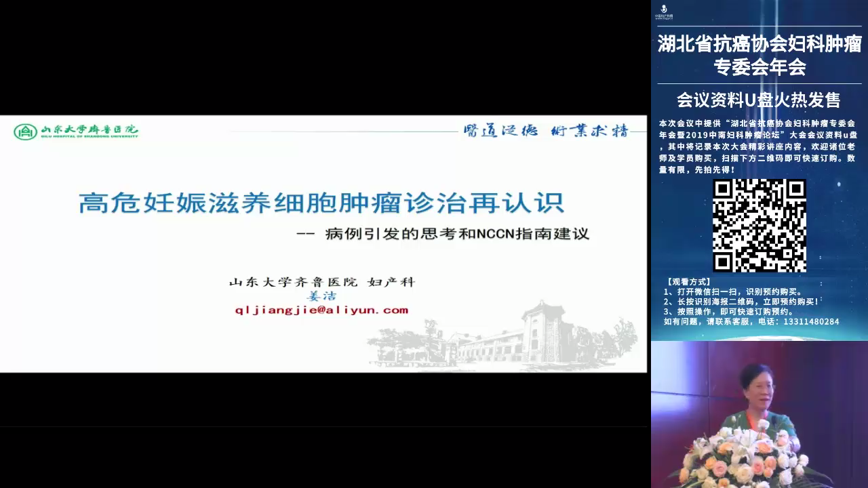The height and width of the screenshot is (488, 868).
Task: Click the 山东大学齐鲁医院 妇产科 department line
Action: point(321,282)
